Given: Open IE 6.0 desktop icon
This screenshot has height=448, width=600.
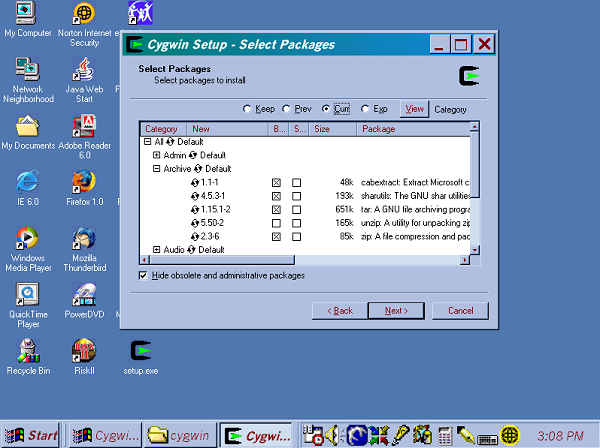Looking at the screenshot, I should [x=28, y=188].
